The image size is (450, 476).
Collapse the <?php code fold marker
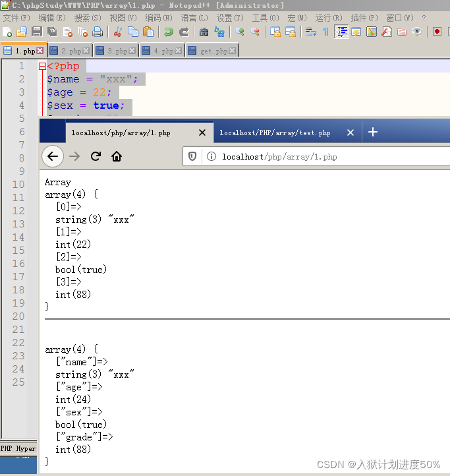[x=42, y=66]
